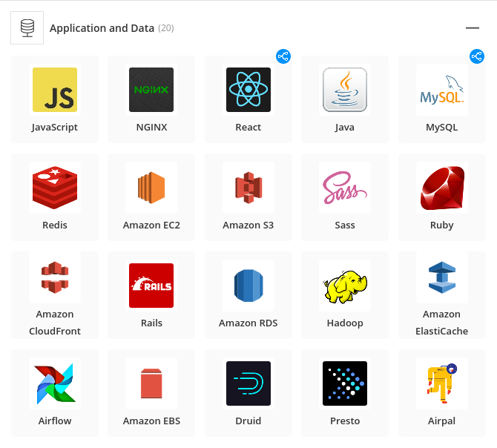The image size is (497, 448).
Task: Click the Redis red cube icon
Action: (x=55, y=188)
